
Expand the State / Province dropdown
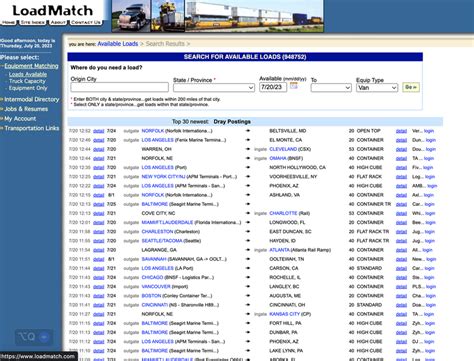tap(214, 88)
